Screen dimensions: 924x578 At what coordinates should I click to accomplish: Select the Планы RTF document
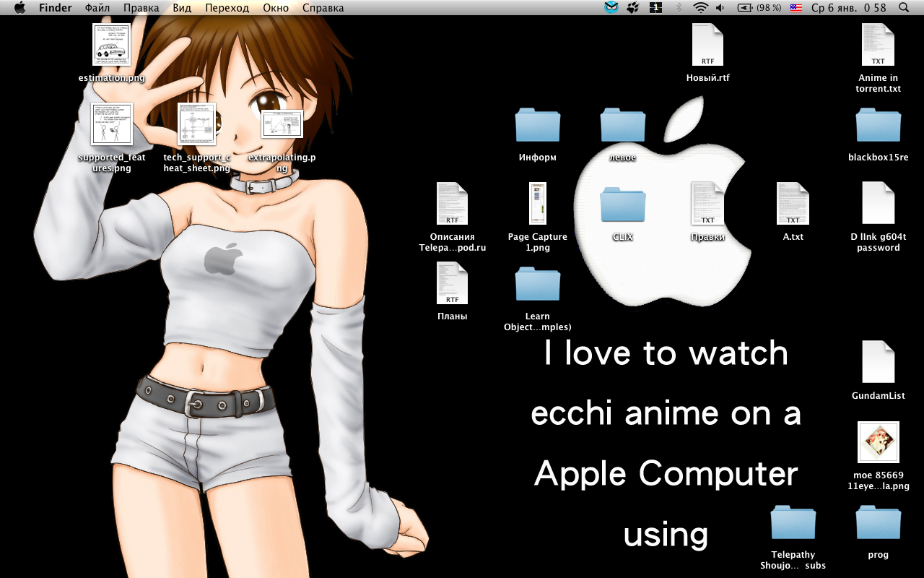pos(453,283)
